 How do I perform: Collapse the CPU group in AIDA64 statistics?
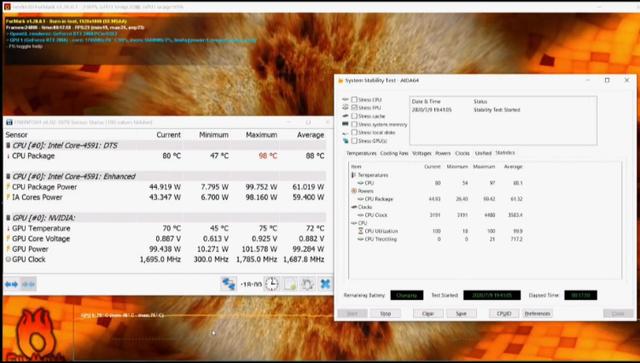(354, 223)
